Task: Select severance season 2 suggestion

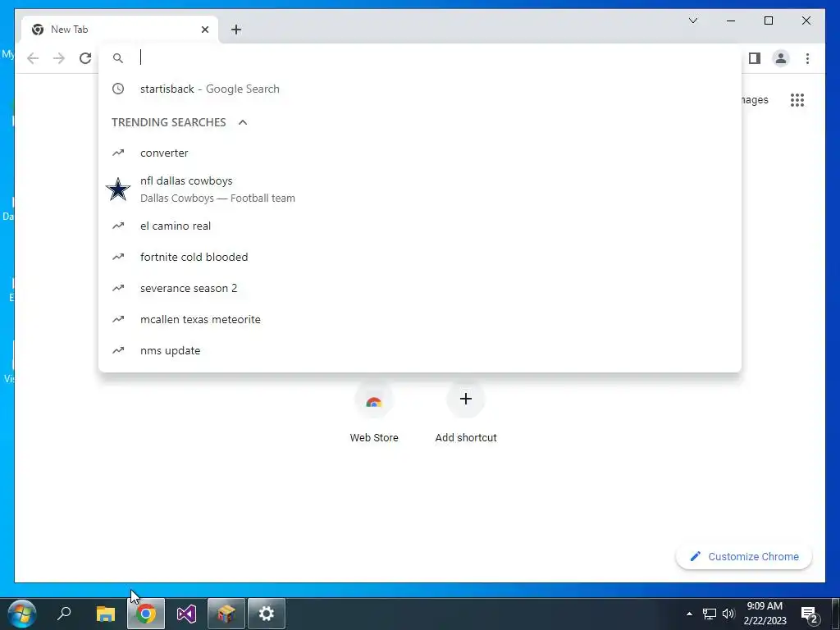Action: pos(420,288)
